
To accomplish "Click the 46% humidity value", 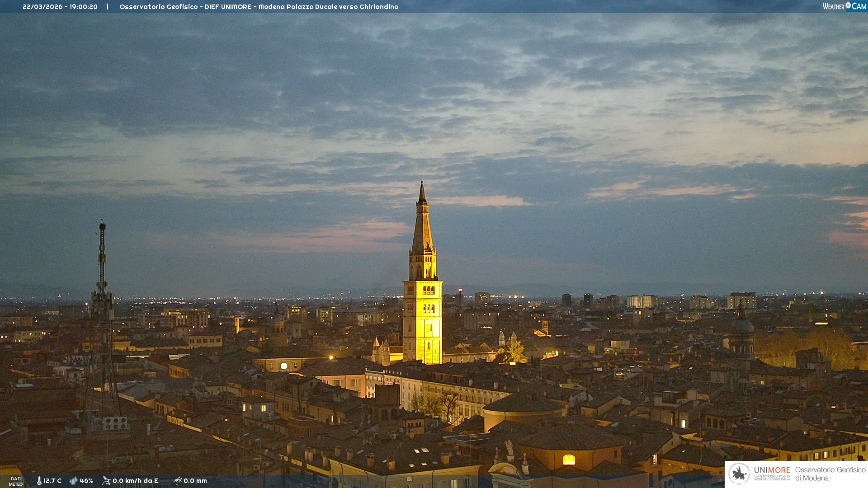I will [x=86, y=481].
